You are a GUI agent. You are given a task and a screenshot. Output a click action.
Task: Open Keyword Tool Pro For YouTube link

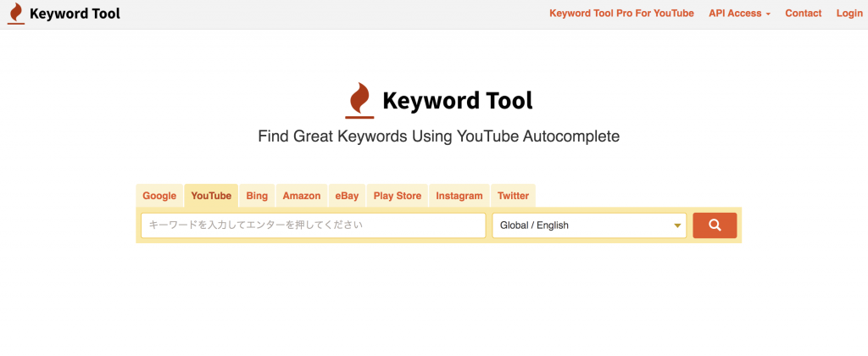point(621,14)
